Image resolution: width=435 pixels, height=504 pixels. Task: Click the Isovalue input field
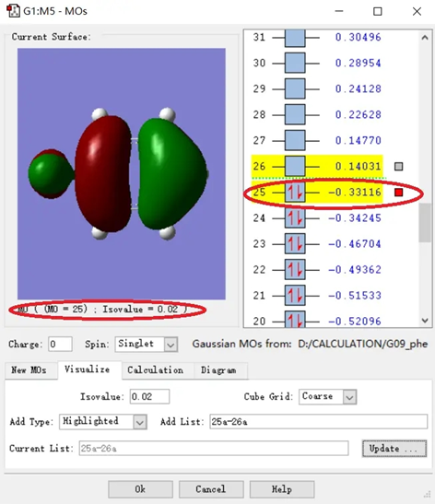click(x=149, y=396)
